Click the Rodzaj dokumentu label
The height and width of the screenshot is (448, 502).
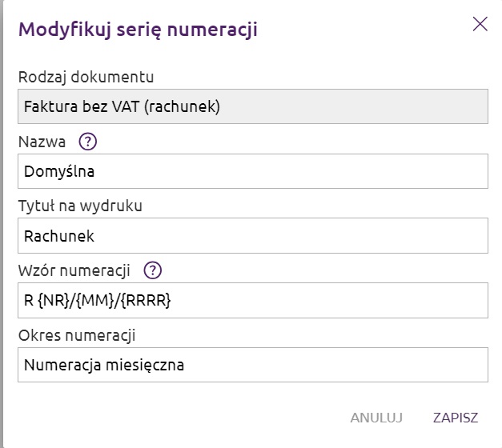(x=86, y=77)
